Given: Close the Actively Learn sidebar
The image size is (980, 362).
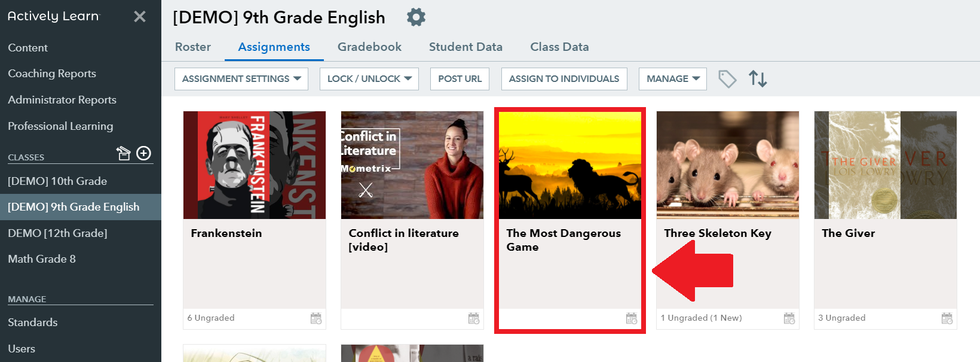Looking at the screenshot, I should pyautogui.click(x=140, y=17).
